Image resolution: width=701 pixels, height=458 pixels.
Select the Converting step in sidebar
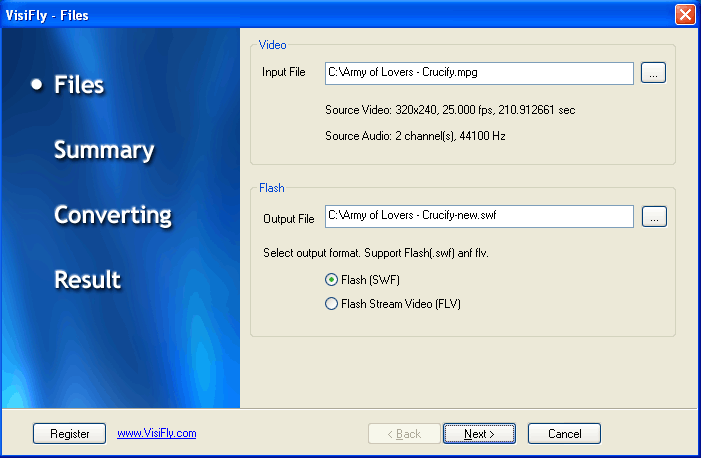tap(113, 216)
